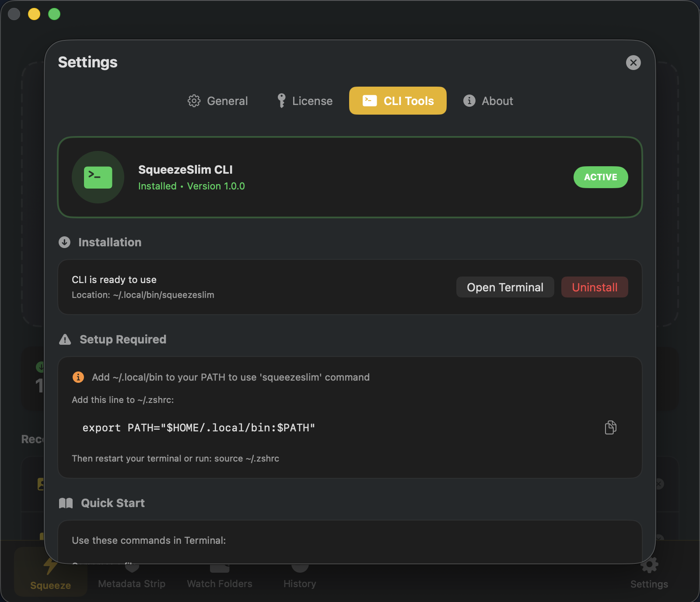Screen dimensions: 700x602
Task: Close the Settings dialog
Action: (633, 62)
